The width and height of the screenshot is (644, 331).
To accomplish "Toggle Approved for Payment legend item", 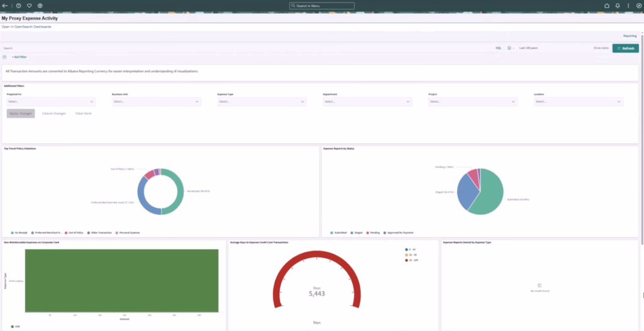I will [398, 232].
